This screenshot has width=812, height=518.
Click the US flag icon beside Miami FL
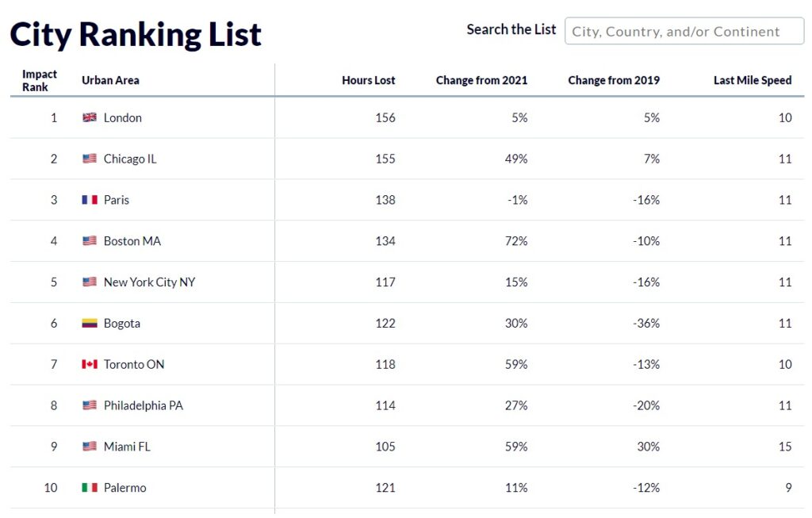point(89,447)
